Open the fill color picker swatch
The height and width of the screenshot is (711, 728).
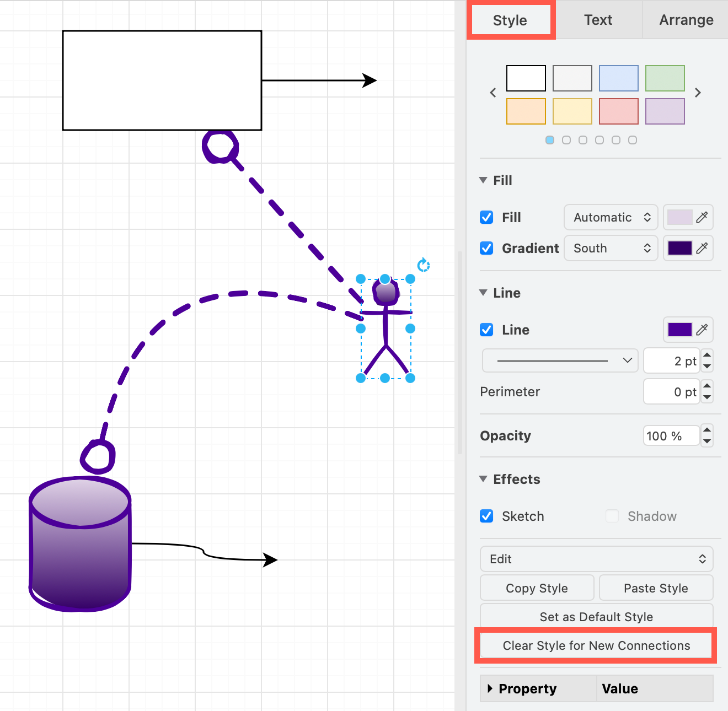coord(679,217)
